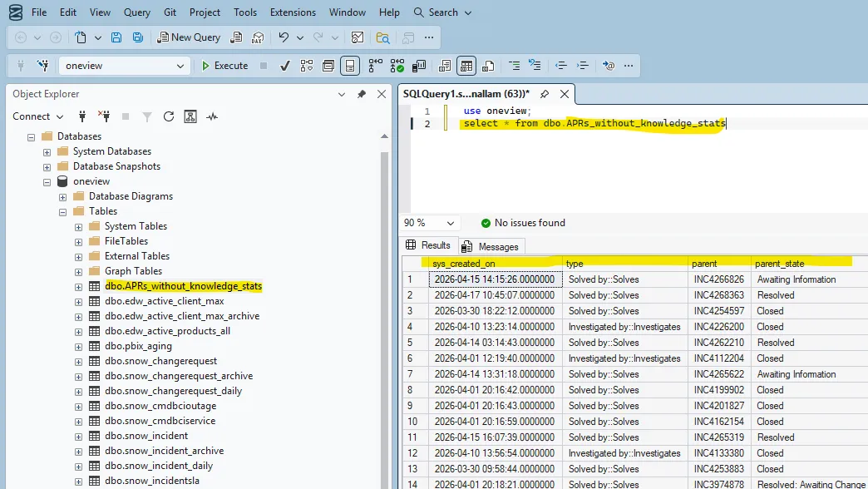Toggle IntelliSense Enabled button

350,66
